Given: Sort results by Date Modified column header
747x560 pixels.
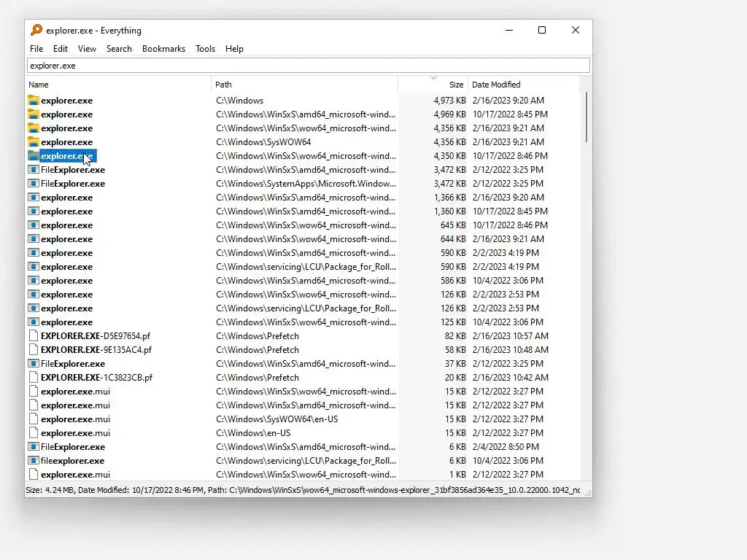Looking at the screenshot, I should [x=524, y=85].
